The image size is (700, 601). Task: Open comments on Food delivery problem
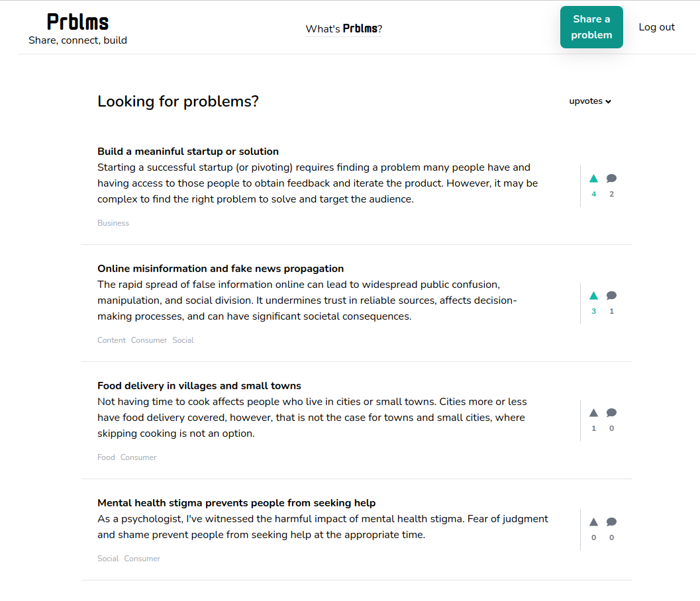point(611,413)
